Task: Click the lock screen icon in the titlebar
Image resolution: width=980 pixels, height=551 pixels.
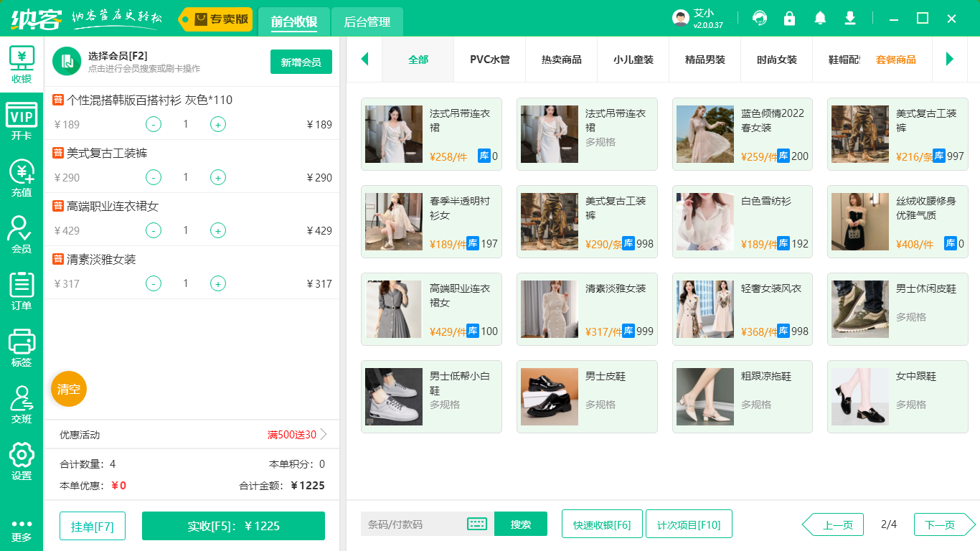Action: tap(789, 18)
